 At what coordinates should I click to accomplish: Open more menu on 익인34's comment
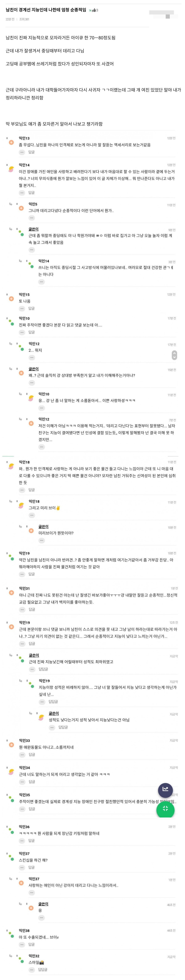point(22,782)
